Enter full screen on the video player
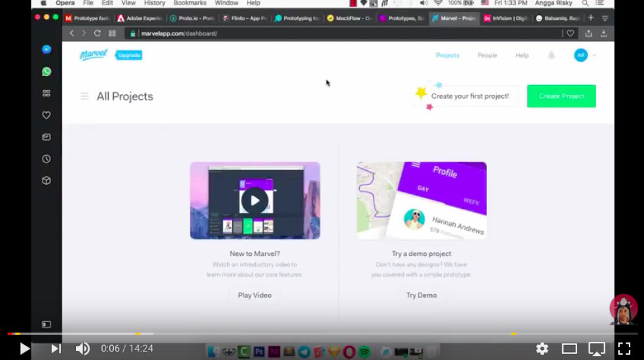 (x=624, y=348)
